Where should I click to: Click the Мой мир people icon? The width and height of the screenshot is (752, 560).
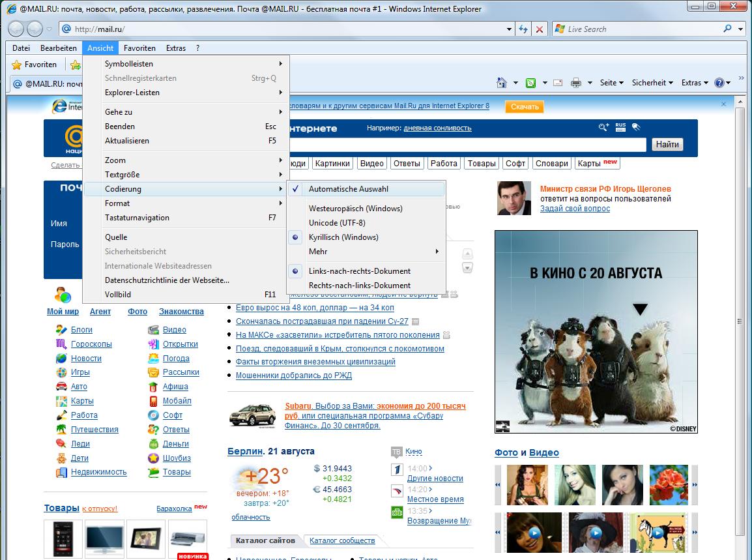pos(63,295)
